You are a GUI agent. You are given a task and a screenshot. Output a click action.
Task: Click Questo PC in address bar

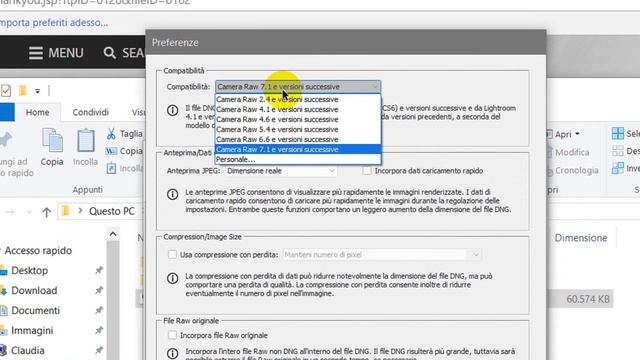[112, 211]
